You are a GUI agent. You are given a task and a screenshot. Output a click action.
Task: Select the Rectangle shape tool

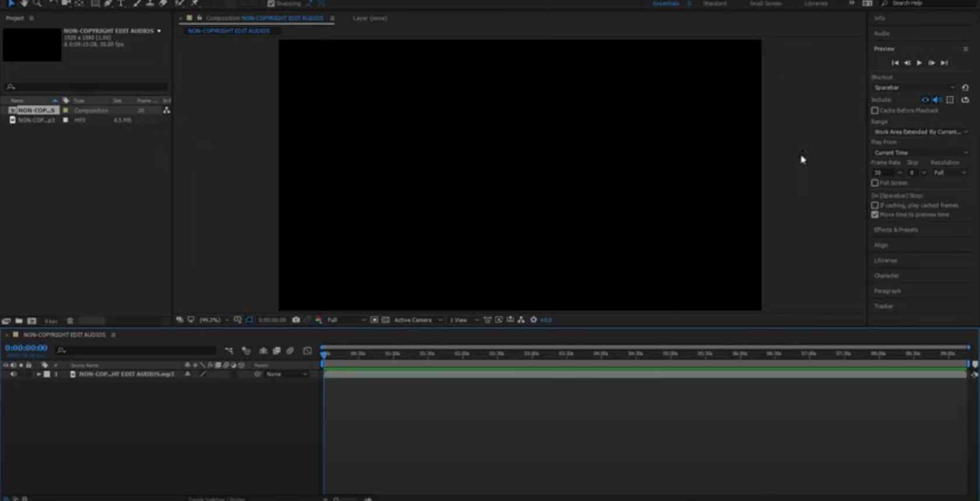coord(95,3)
